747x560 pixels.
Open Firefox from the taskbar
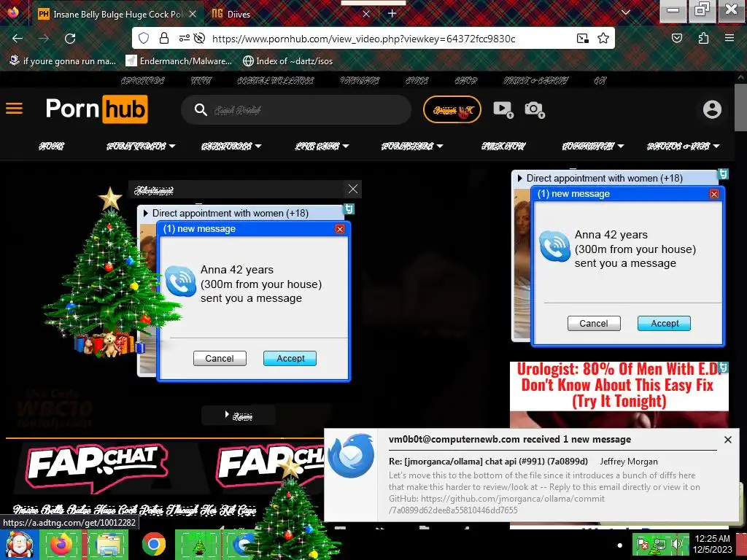click(61, 544)
